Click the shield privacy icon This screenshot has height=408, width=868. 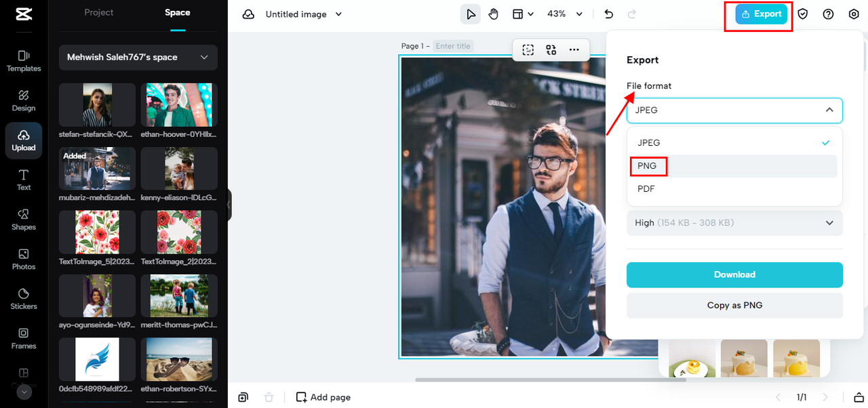(x=803, y=14)
